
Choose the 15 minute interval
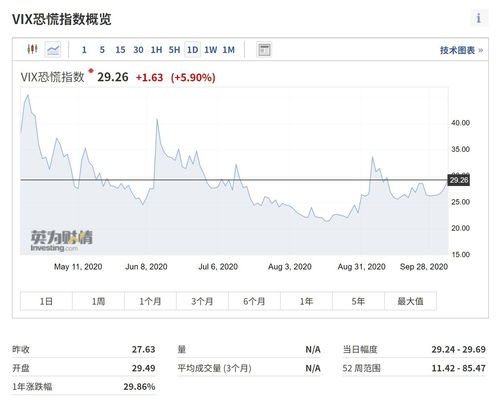tap(120, 50)
